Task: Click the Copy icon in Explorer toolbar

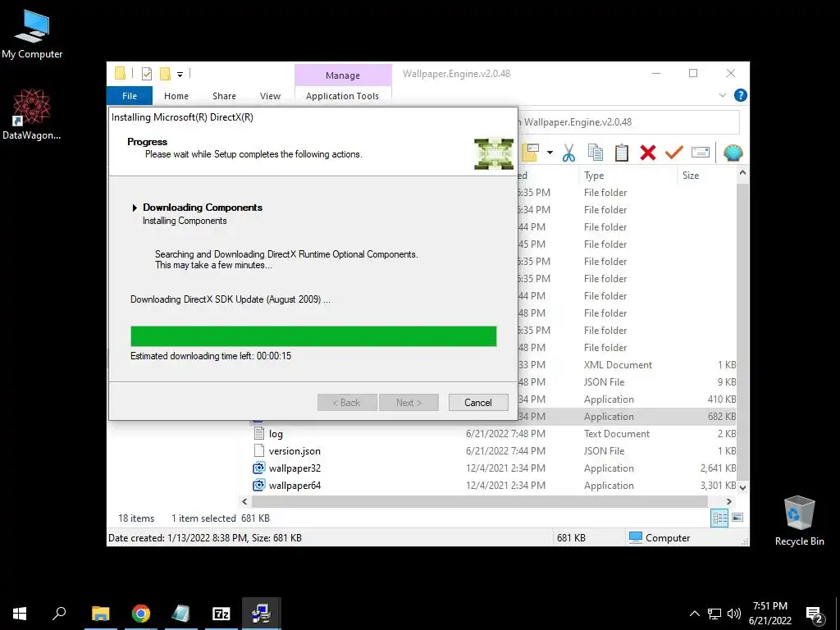Action: pyautogui.click(x=596, y=153)
